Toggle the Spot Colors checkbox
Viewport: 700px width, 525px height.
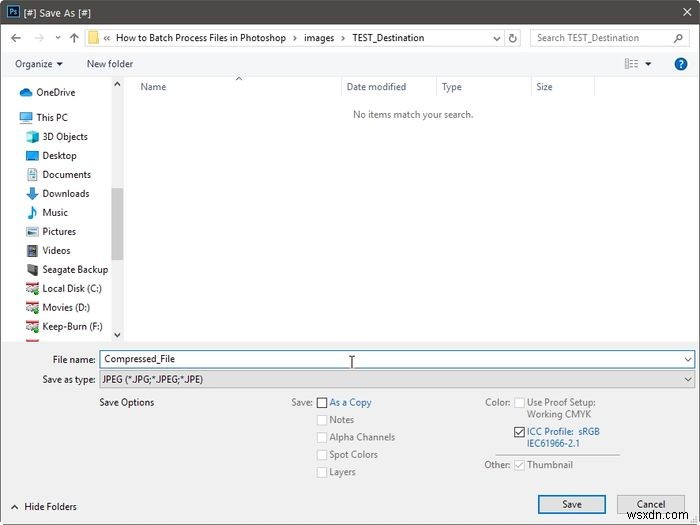[x=322, y=455]
